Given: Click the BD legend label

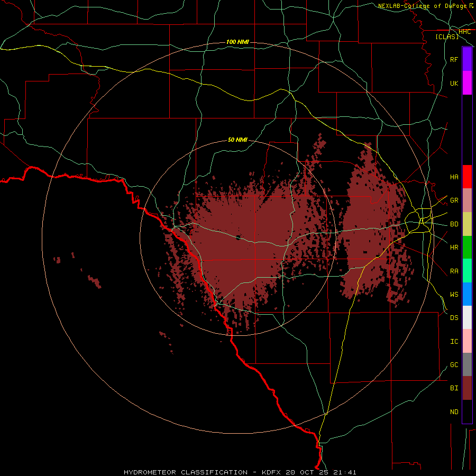Looking at the screenshot, I should coord(454,224).
